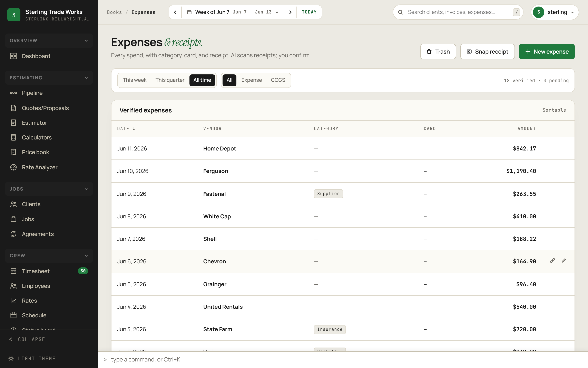
Task: Click the $1,190.40 amount
Action: (521, 171)
